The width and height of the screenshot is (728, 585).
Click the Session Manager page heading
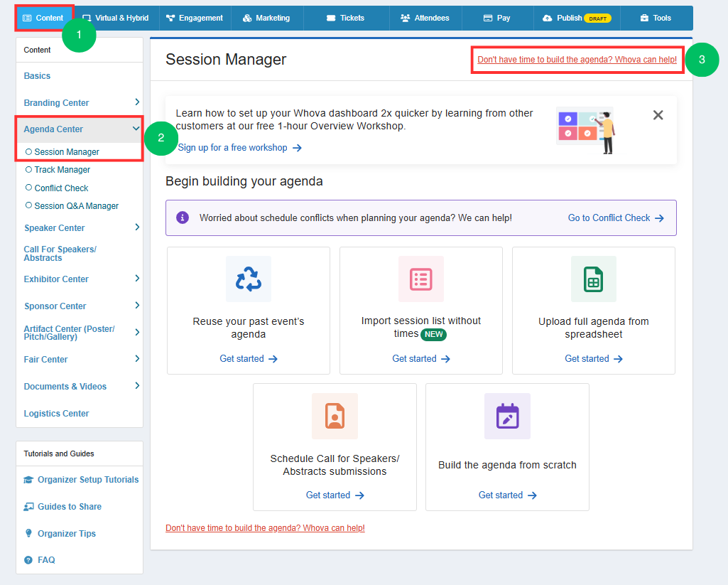pos(226,60)
